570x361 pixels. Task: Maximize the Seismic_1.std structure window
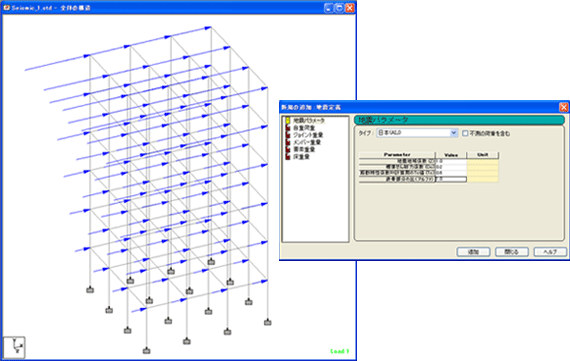[339, 8]
